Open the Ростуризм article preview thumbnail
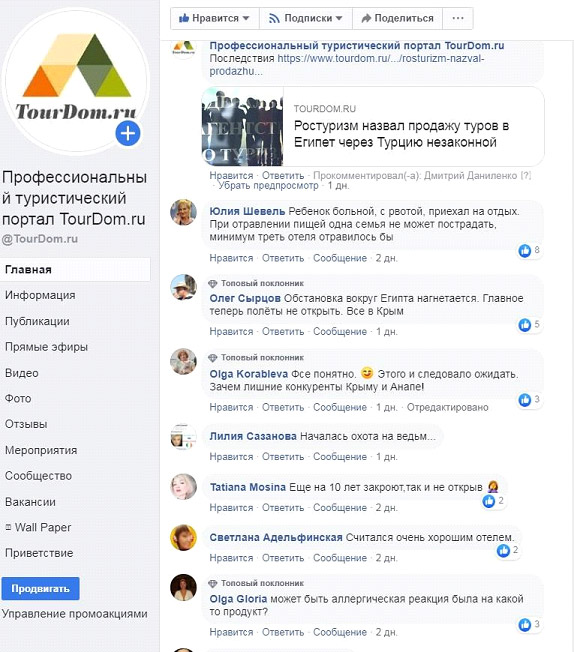This screenshot has height=652, width=574. [242, 127]
